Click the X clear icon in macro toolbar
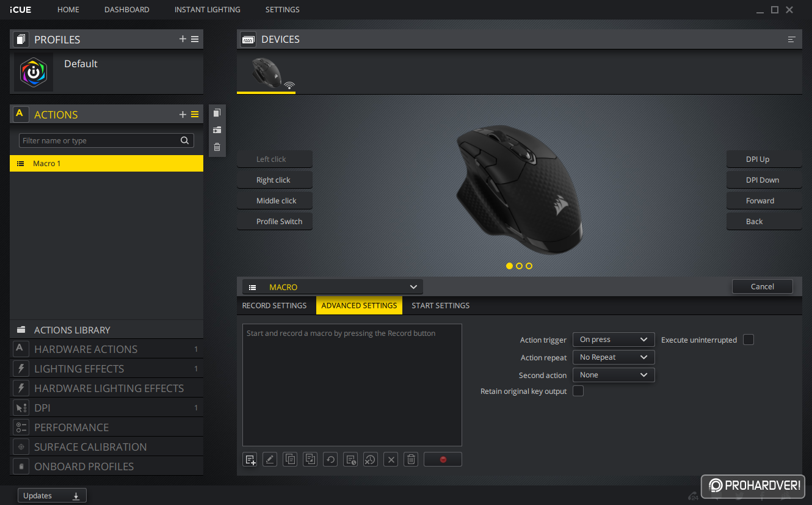This screenshot has width=812, height=505. pos(392,459)
